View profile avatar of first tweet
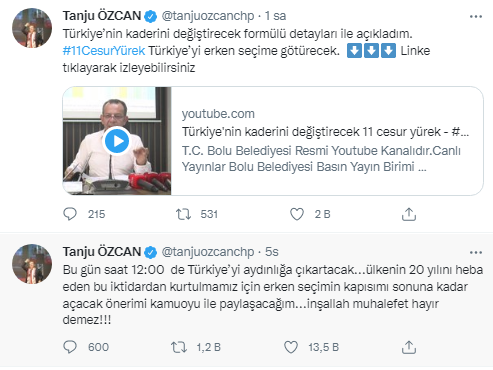493x370 pixels. tap(32, 28)
